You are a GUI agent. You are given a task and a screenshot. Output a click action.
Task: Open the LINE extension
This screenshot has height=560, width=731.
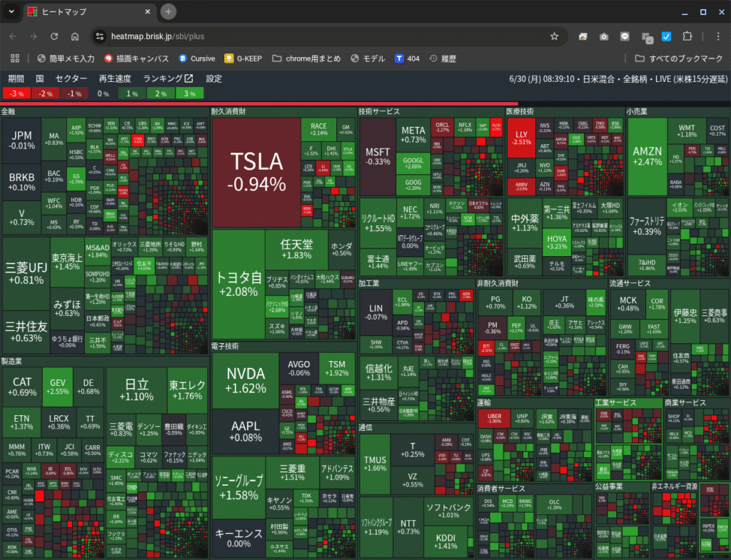click(625, 36)
